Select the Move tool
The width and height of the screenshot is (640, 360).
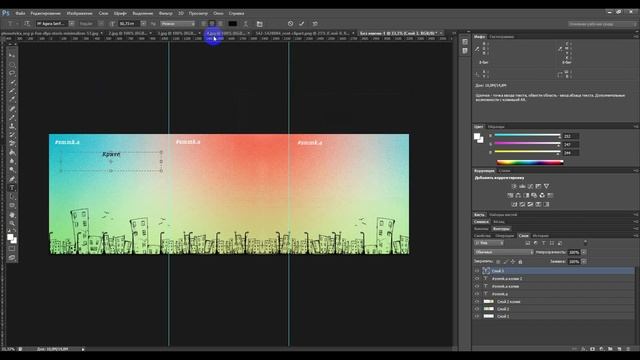point(12,55)
